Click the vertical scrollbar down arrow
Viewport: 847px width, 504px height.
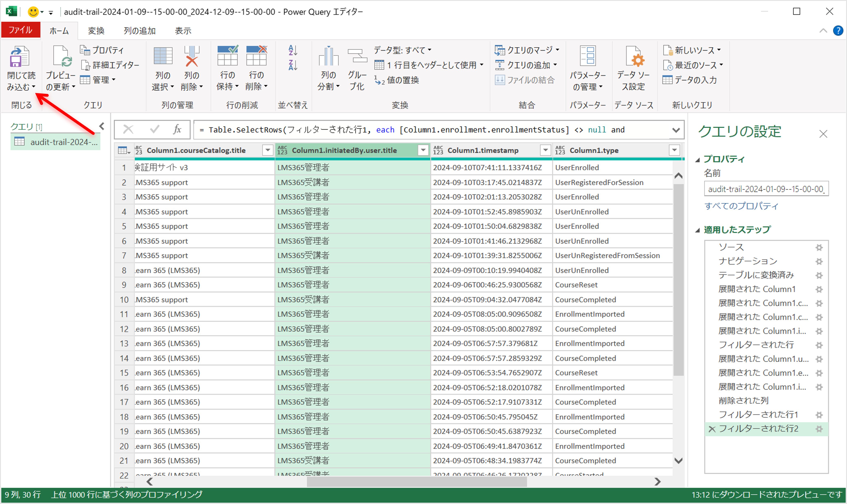pyautogui.click(x=678, y=461)
